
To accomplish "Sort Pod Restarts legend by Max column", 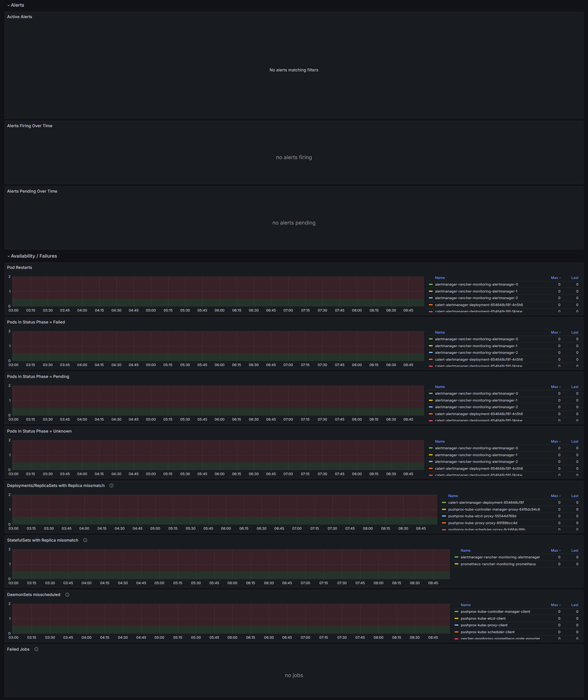I will (555, 278).
